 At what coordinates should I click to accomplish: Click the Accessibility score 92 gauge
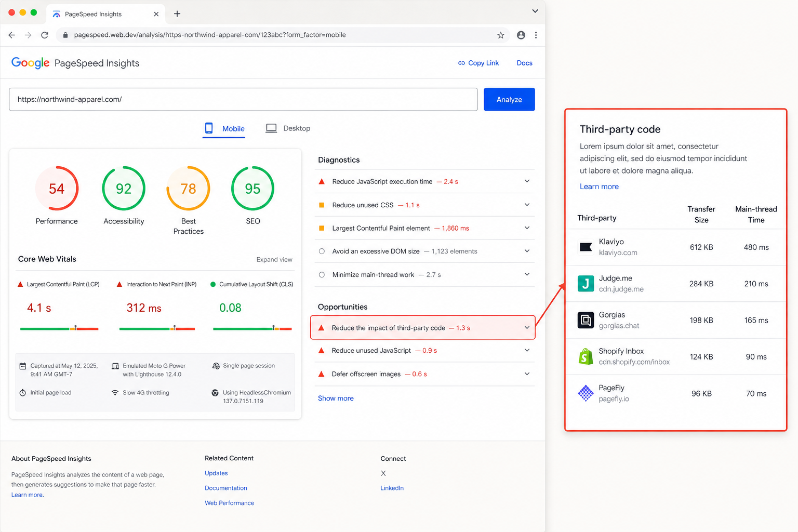point(124,188)
